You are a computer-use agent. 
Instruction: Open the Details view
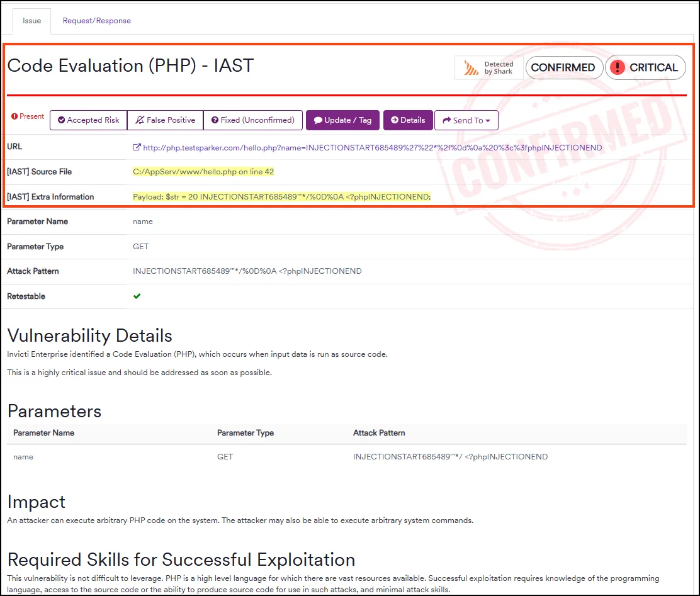tap(407, 120)
